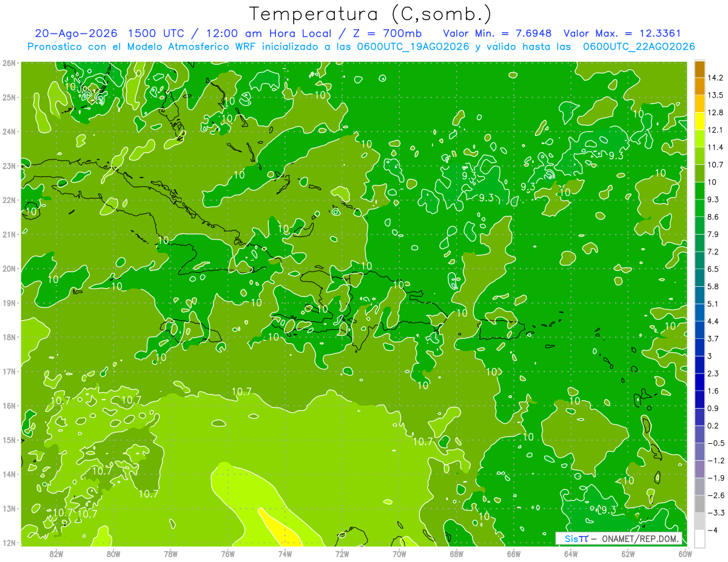
Task: Select the "Valor Min. = 7.6948" text
Action: (497, 33)
